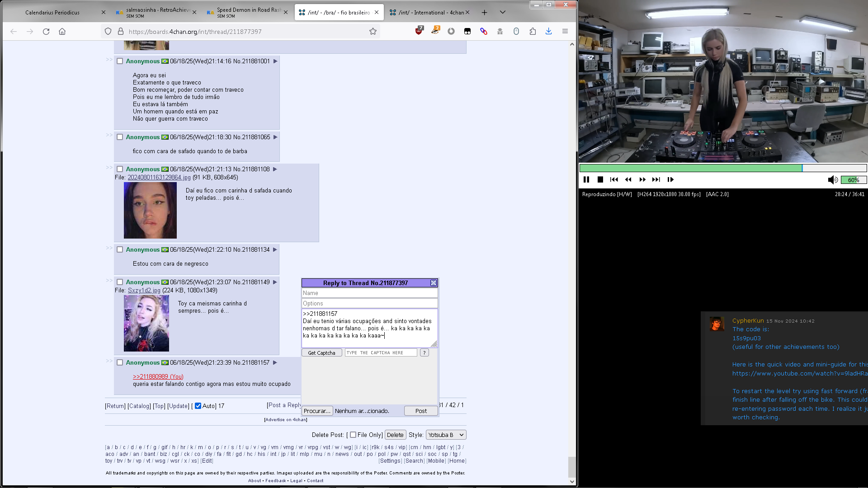Reload the page in Firefox
Screen dimensions: 868x488
click(46, 32)
